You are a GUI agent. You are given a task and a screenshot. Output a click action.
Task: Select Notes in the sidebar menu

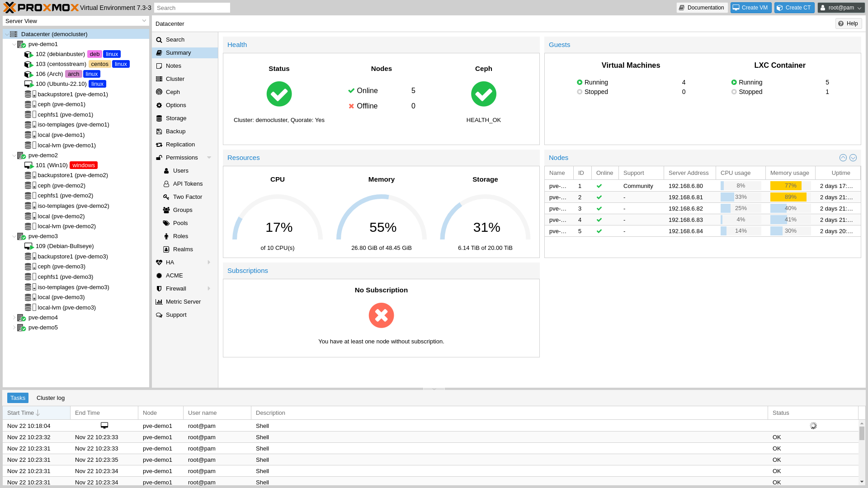click(x=174, y=66)
